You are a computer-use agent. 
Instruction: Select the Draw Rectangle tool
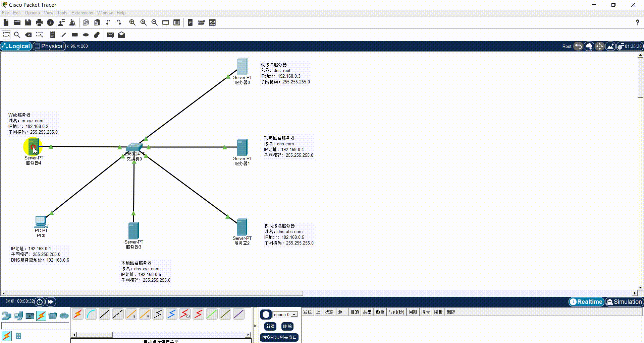75,35
